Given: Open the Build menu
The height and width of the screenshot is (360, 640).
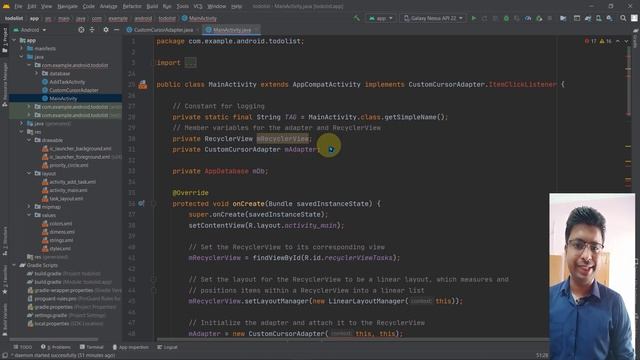Looking at the screenshot, I should (x=152, y=6).
